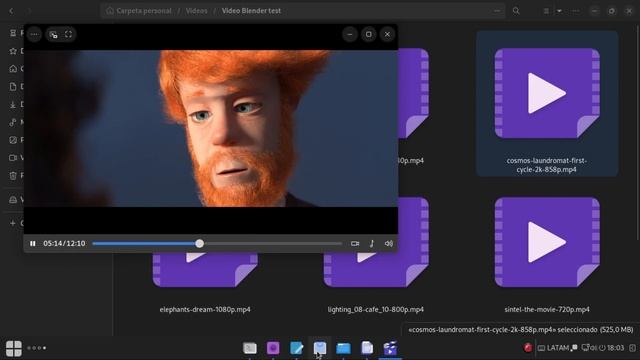Click the file manager vertical scrollbar

pos(638,131)
